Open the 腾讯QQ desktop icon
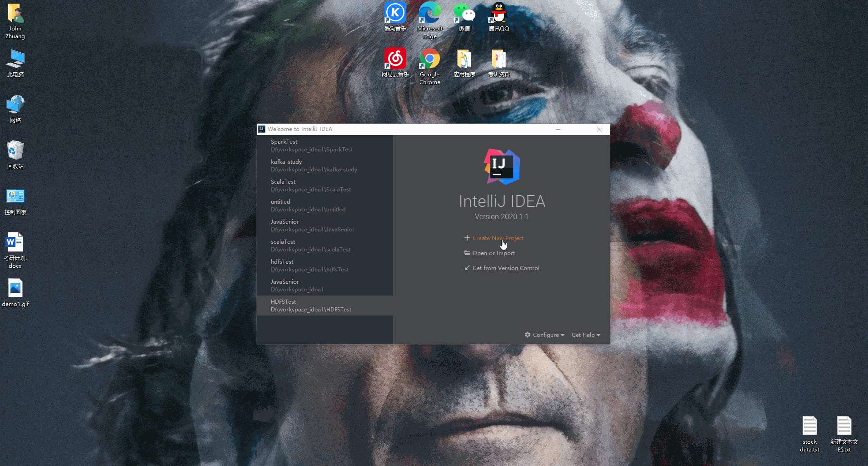 pos(499,16)
